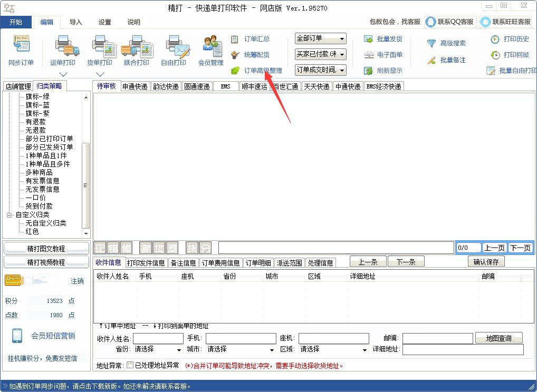Open 会员管理 member management

point(211,51)
